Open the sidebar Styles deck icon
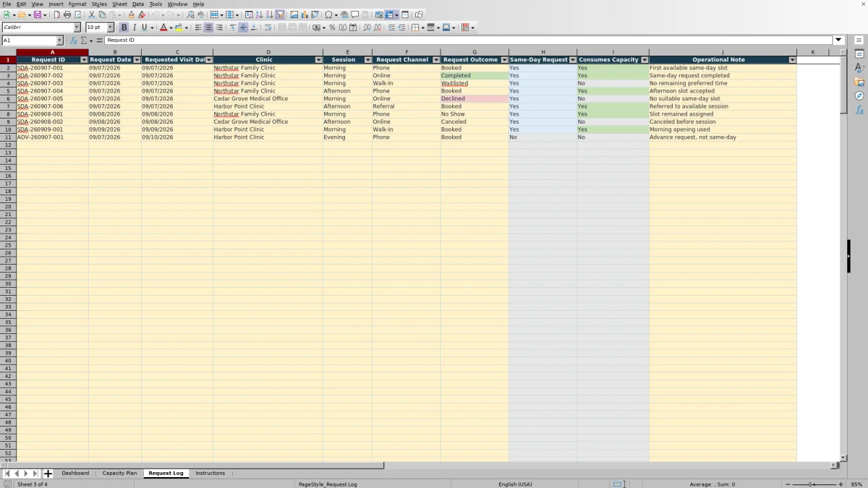This screenshot has width=868, height=488. pyautogui.click(x=859, y=68)
